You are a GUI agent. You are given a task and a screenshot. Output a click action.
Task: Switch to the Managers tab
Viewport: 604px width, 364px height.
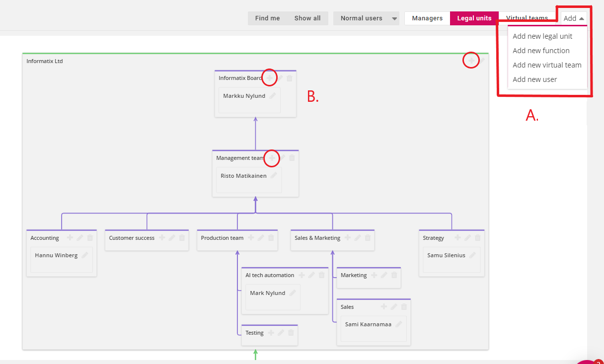click(427, 18)
